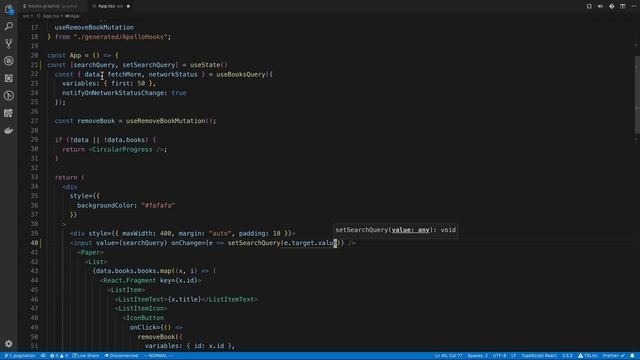Viewport: 640px width, 360px height.
Task: Click the useState call on line 21
Action: tap(209, 65)
